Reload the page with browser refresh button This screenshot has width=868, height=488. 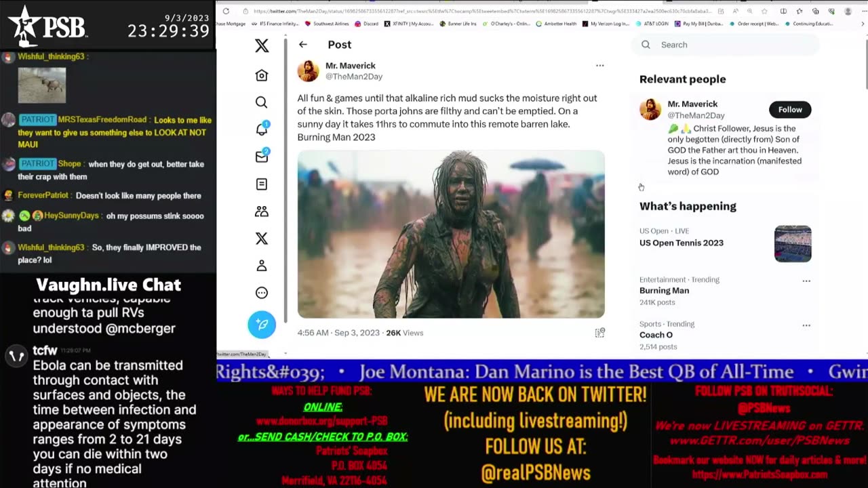226,11
